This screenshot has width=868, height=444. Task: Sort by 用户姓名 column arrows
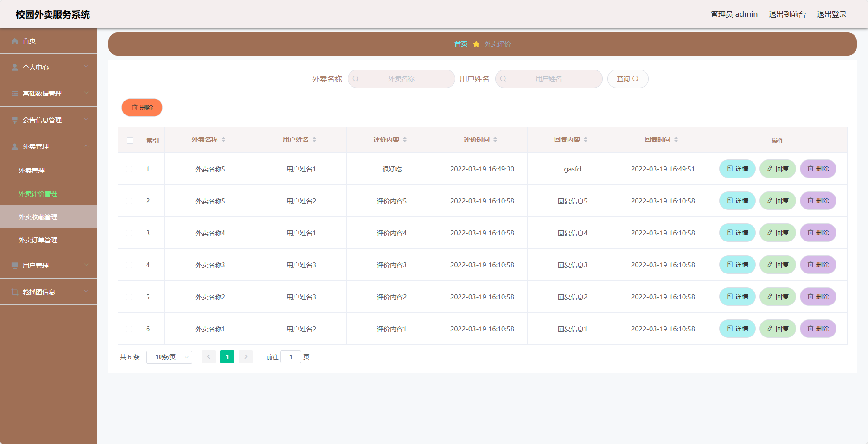click(314, 140)
